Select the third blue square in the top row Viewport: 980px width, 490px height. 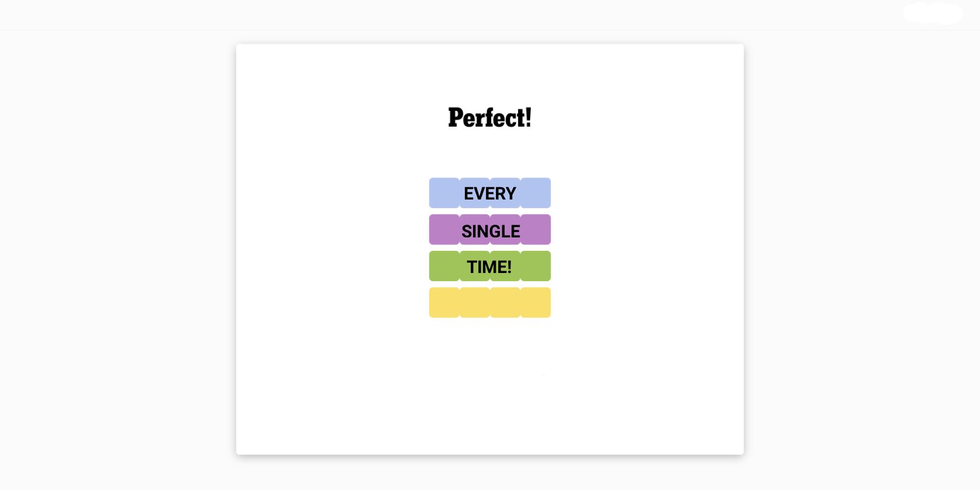point(505,193)
